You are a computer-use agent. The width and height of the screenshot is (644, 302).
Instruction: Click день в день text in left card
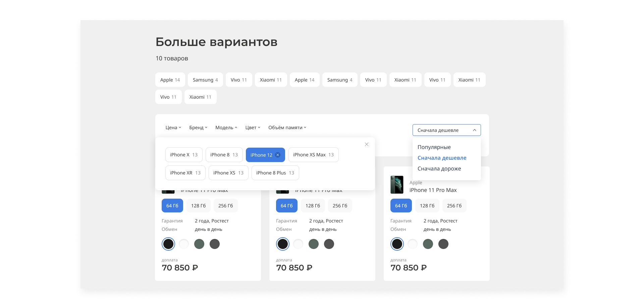[209, 229]
